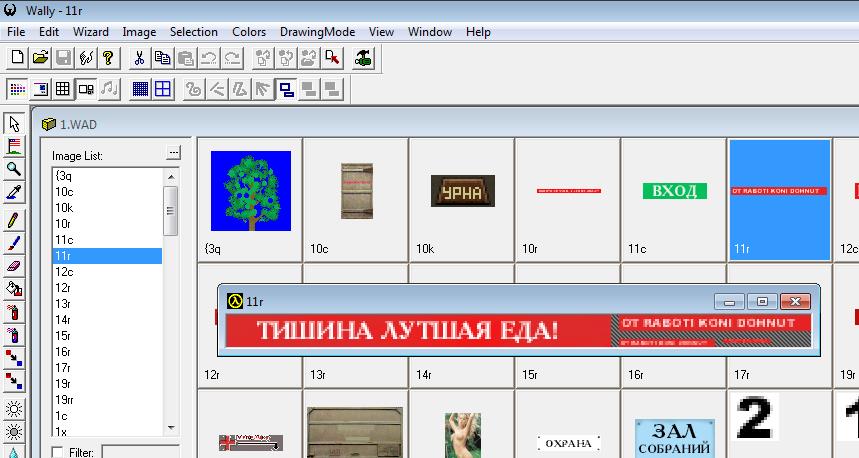Select the Eyedropper tool

pos(14,192)
